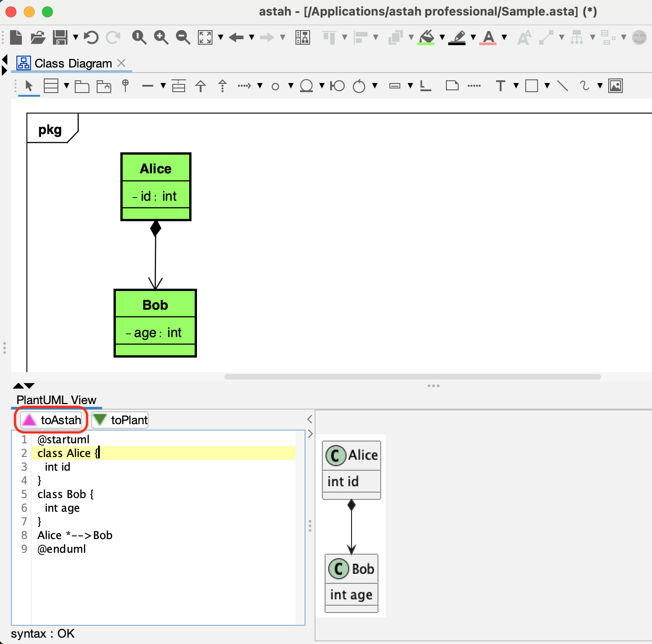The height and width of the screenshot is (644, 652).
Task: Select the Bob class in the diagram
Action: pyautogui.click(x=155, y=323)
